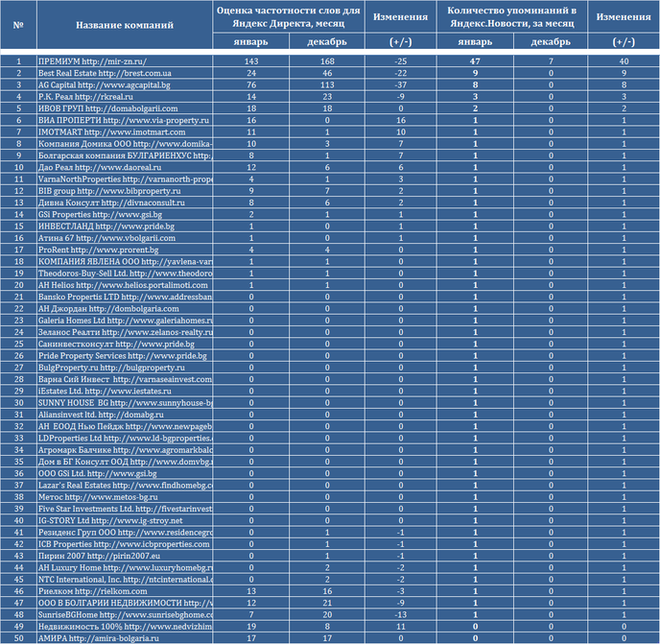The width and height of the screenshot is (660, 644).
Task: Click 'Количество упоминаний в Яндекс.Новости' header
Action: (512, 16)
